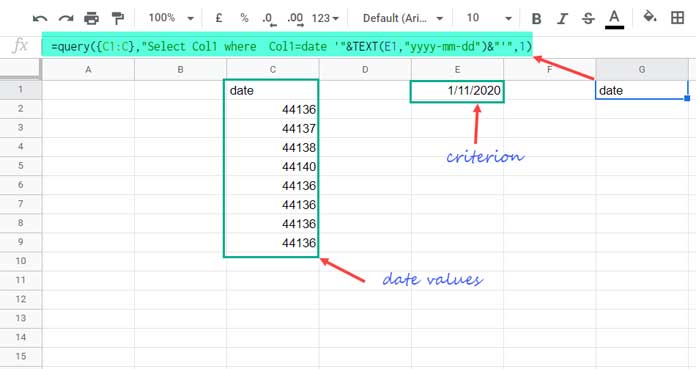
Task: Open the 100% zoom dropdown
Action: 171,18
